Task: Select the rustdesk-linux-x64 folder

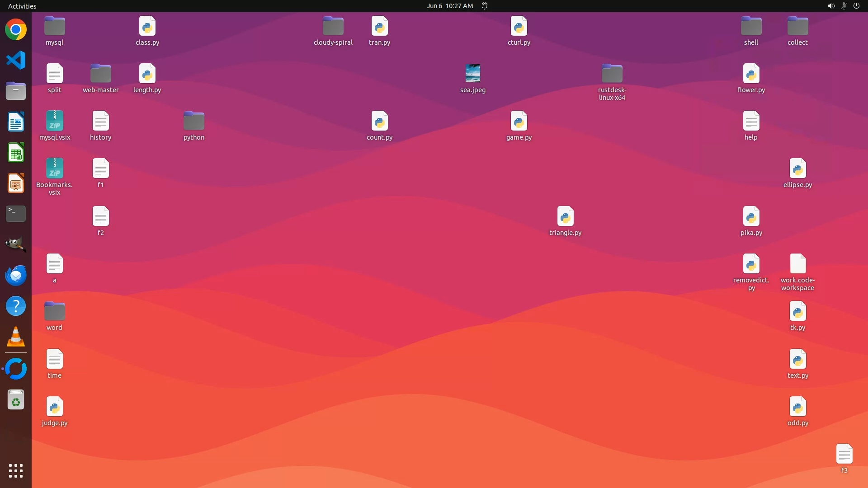Action: click(x=612, y=74)
